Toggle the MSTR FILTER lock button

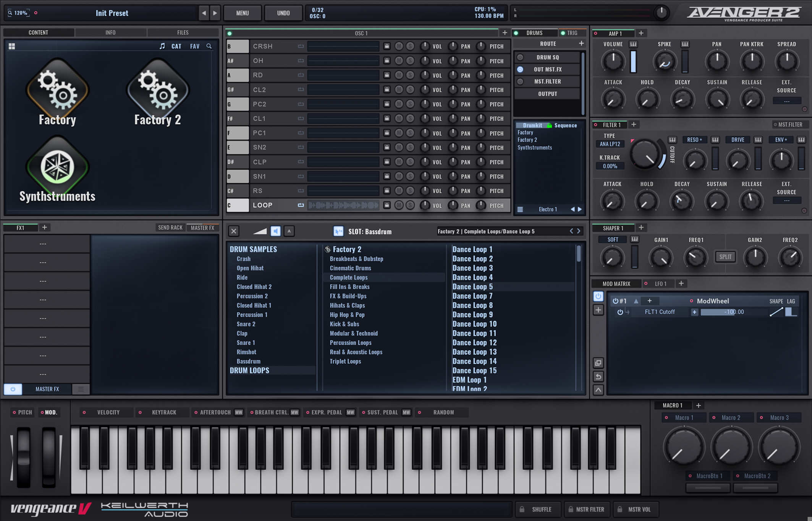click(x=587, y=510)
